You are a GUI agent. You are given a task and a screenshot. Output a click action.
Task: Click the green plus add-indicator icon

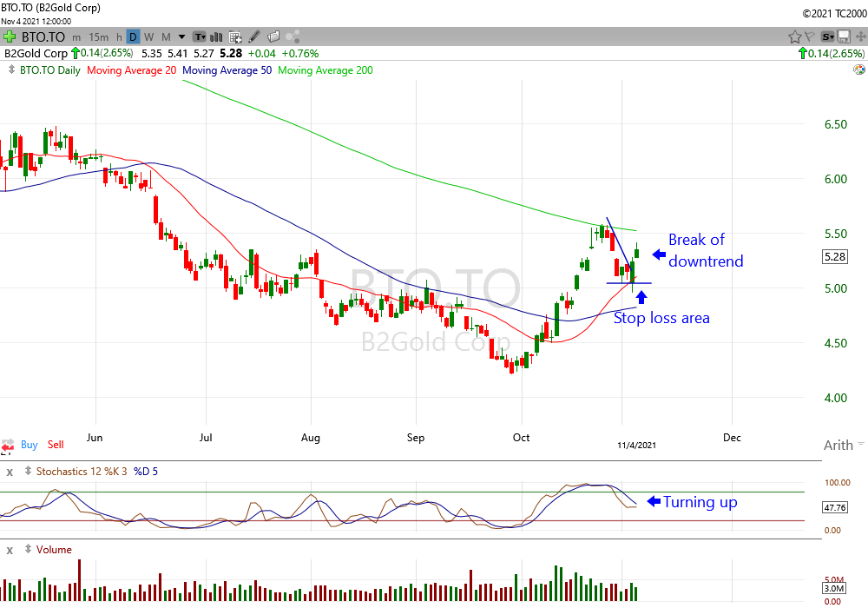click(9, 37)
